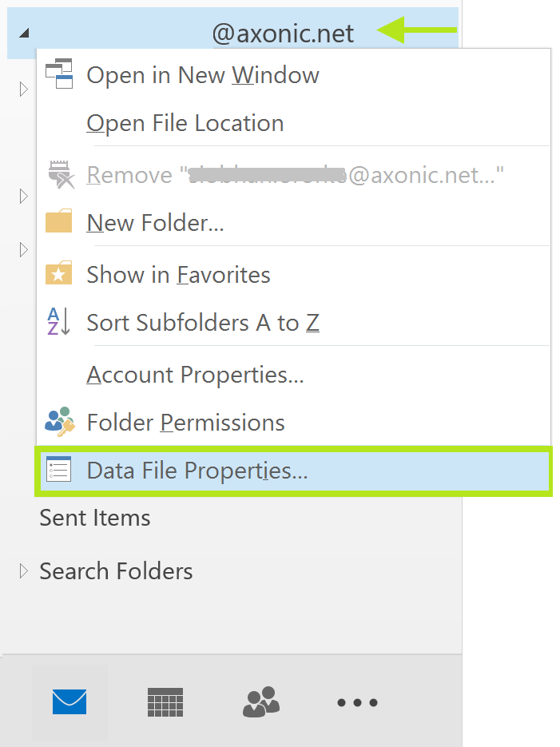Viewport: 560px width, 747px height.
Task: Open the Calendar view icon
Action: (x=165, y=702)
